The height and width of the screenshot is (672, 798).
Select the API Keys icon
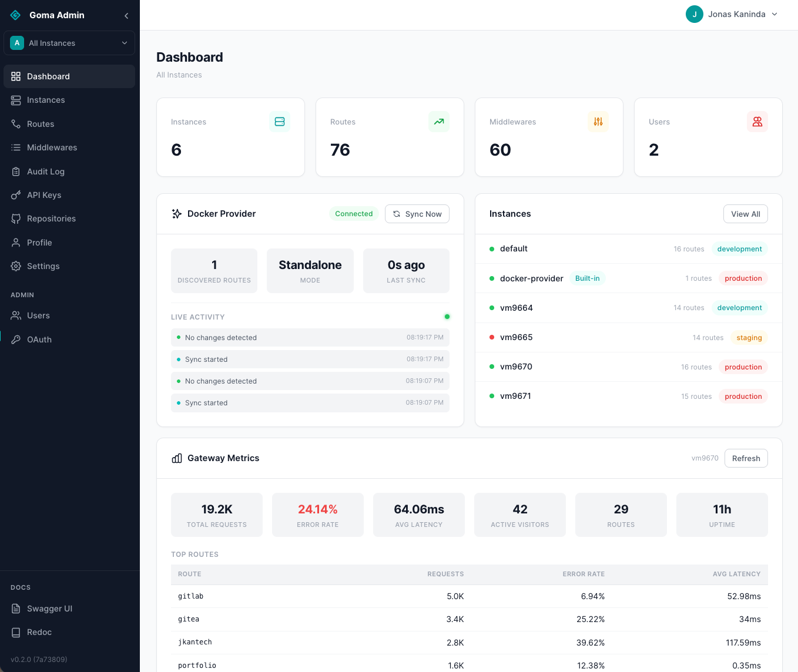pyautogui.click(x=16, y=194)
